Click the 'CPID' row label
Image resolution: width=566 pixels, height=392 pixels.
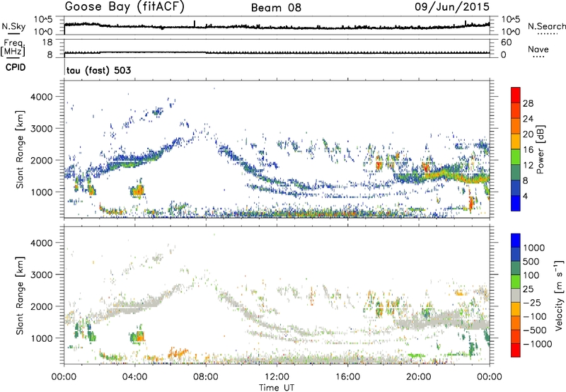pos(16,67)
